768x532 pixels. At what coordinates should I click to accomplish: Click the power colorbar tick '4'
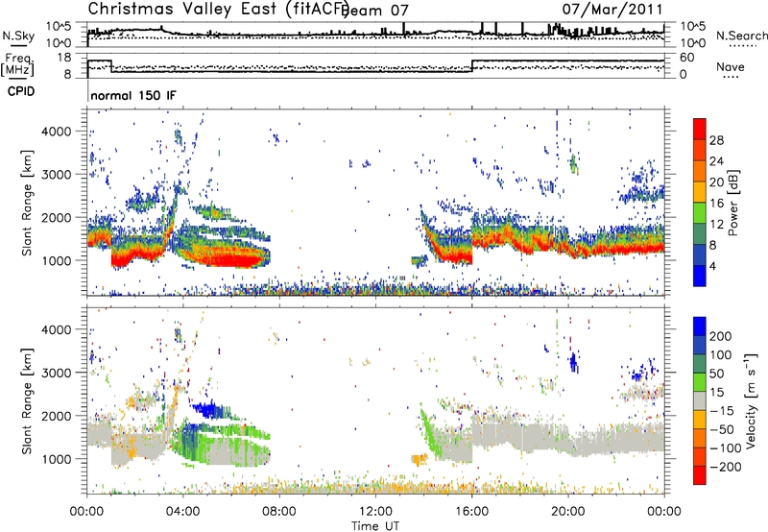coord(713,266)
